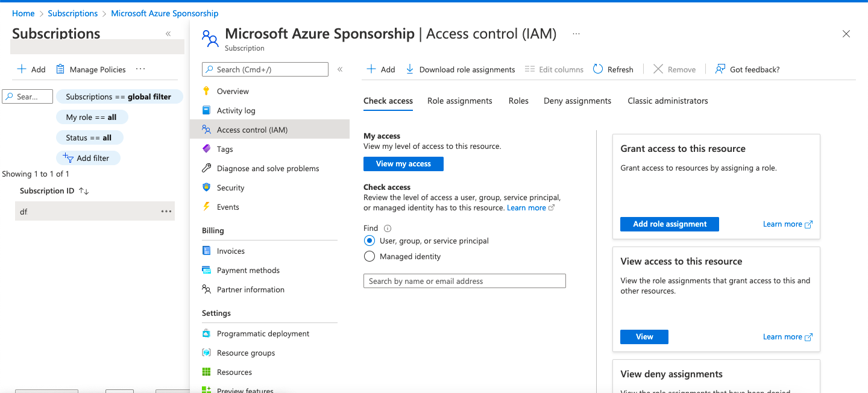Click the subscriptions search box

[x=28, y=96]
